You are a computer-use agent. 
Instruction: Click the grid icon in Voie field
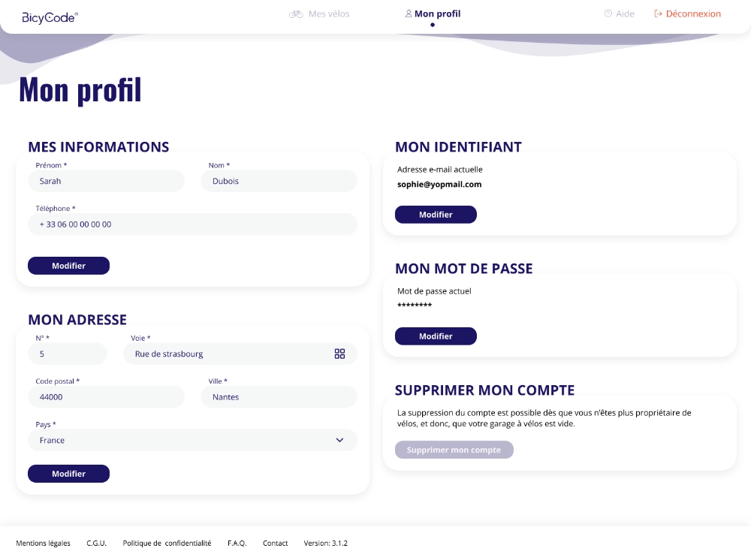(339, 354)
